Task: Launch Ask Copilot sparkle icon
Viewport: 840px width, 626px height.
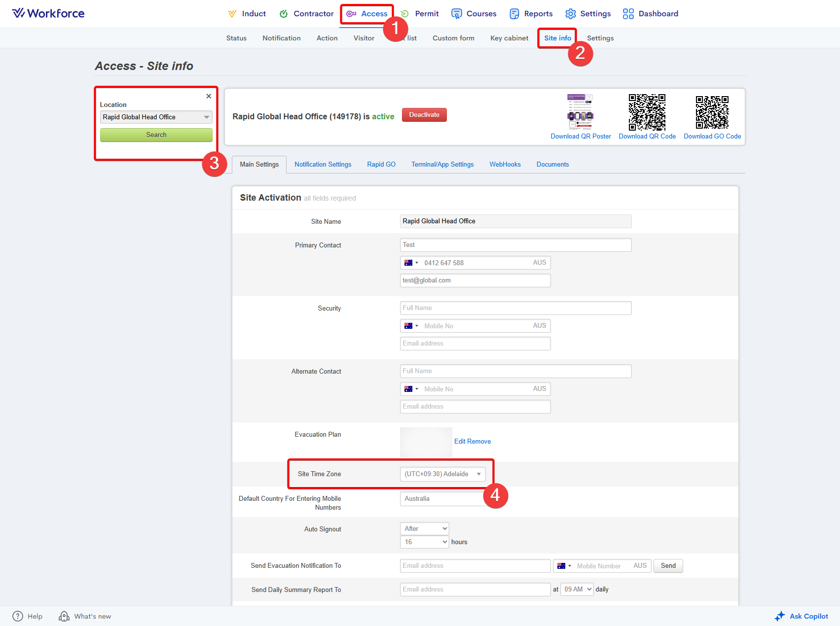Action: click(x=780, y=616)
